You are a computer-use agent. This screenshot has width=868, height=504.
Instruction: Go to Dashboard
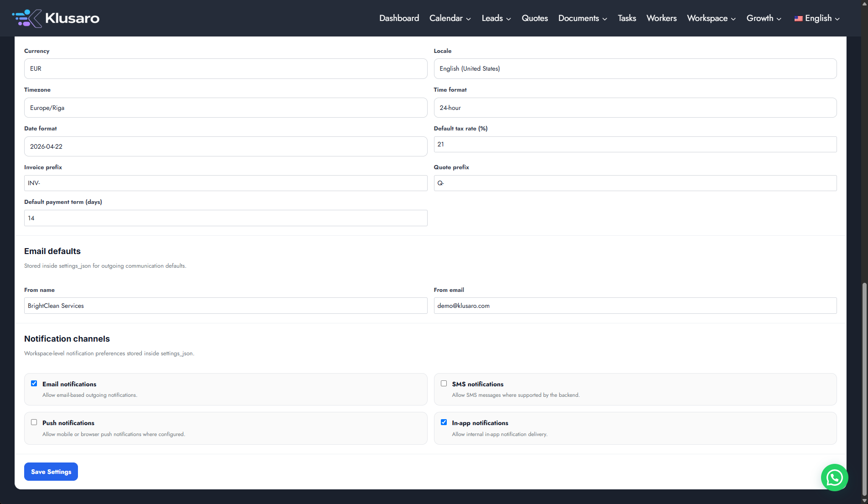[x=399, y=18]
